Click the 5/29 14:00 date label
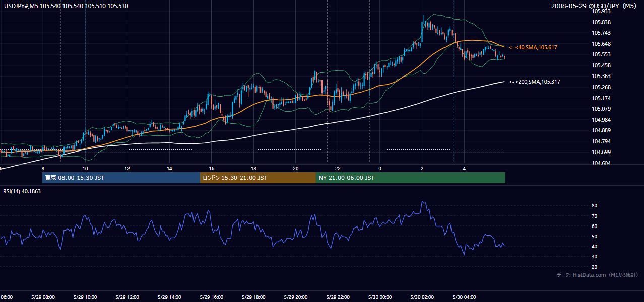Viewport: 644px width, 302px height. click(x=169, y=297)
